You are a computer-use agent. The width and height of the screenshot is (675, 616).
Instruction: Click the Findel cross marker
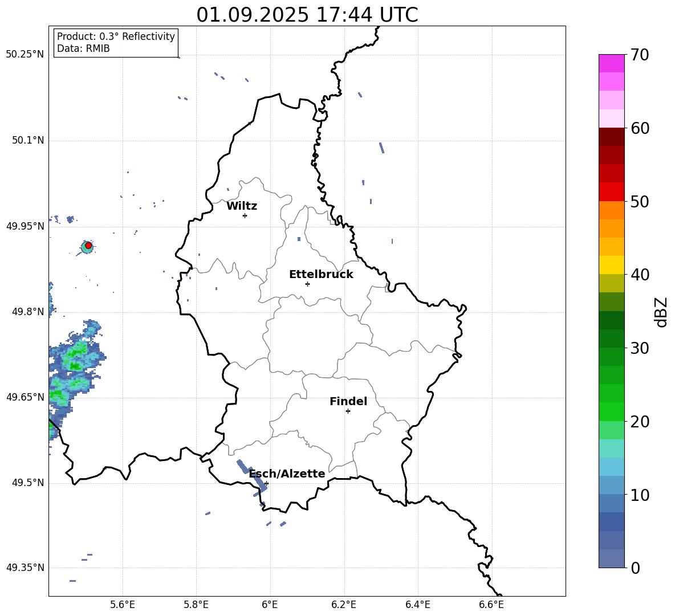[x=348, y=411]
